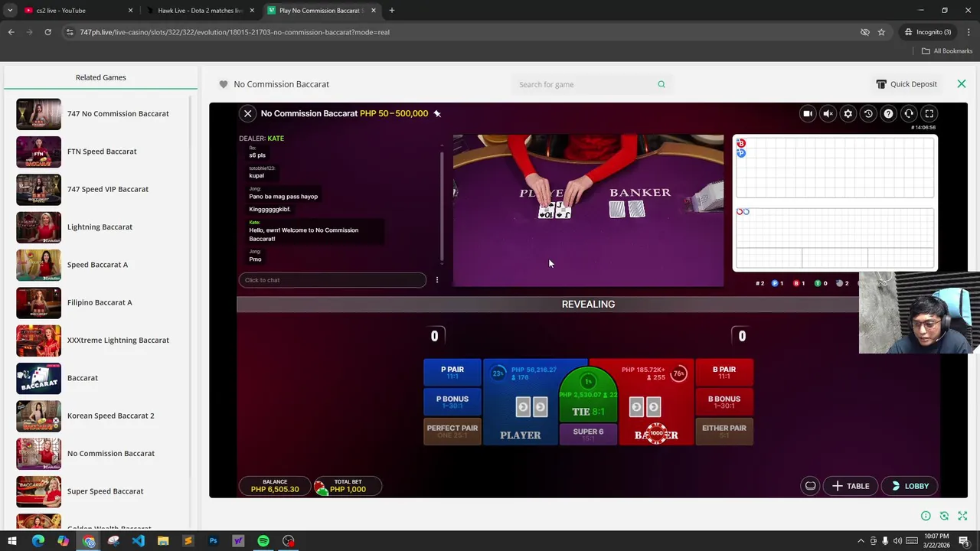Open Chrome three-dot menu

pyautogui.click(x=969, y=32)
